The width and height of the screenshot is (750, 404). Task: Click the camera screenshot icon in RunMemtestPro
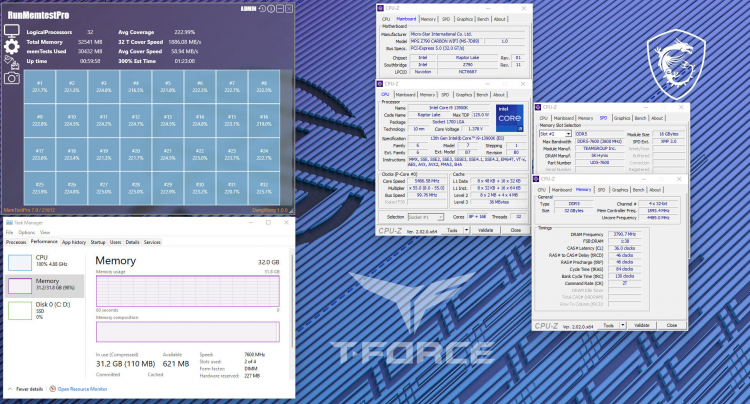pyautogui.click(x=12, y=78)
